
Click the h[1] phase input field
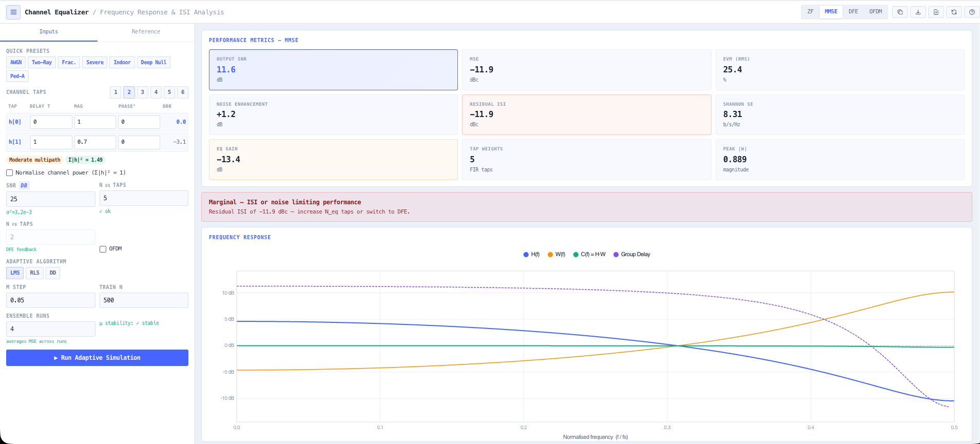click(x=139, y=142)
